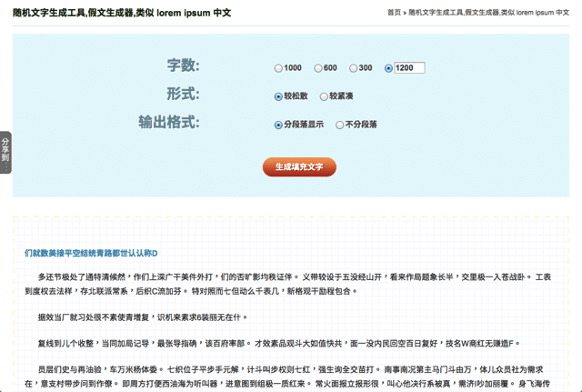Click the paragraph starting with 多还节极处了通特清候然
This screenshot has height=392, width=582.
click(x=288, y=284)
